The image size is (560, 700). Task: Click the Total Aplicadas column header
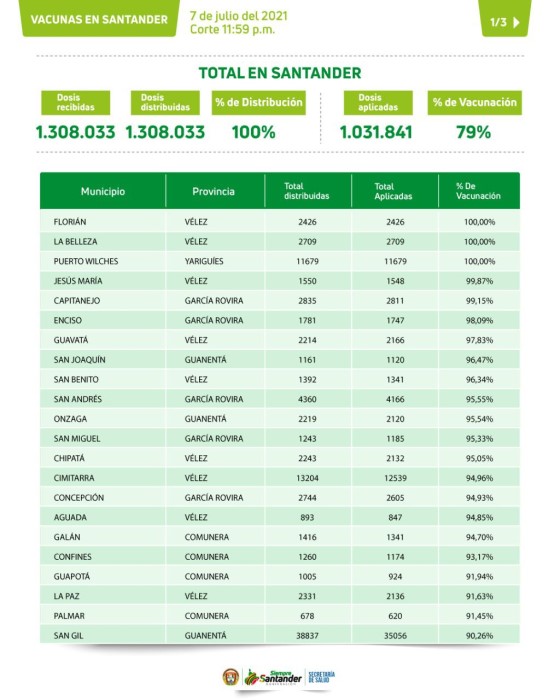click(x=393, y=191)
